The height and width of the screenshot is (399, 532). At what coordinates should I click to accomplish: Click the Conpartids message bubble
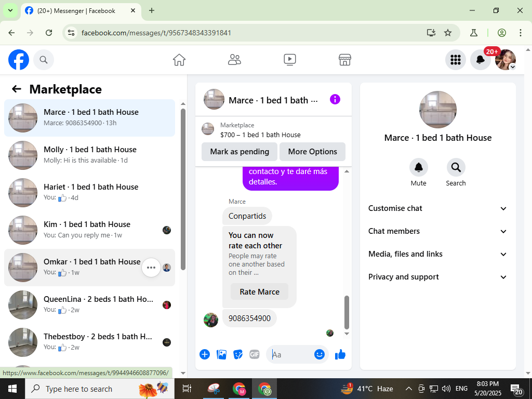click(247, 216)
